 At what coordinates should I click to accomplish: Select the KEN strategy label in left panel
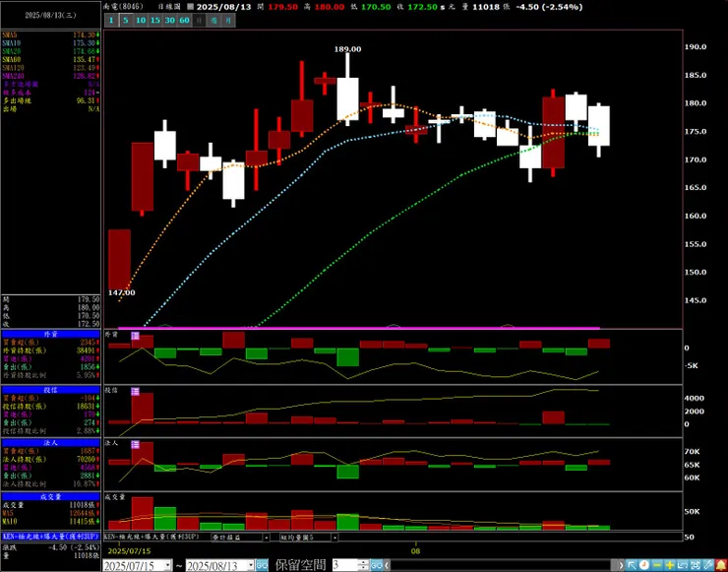tap(50, 537)
